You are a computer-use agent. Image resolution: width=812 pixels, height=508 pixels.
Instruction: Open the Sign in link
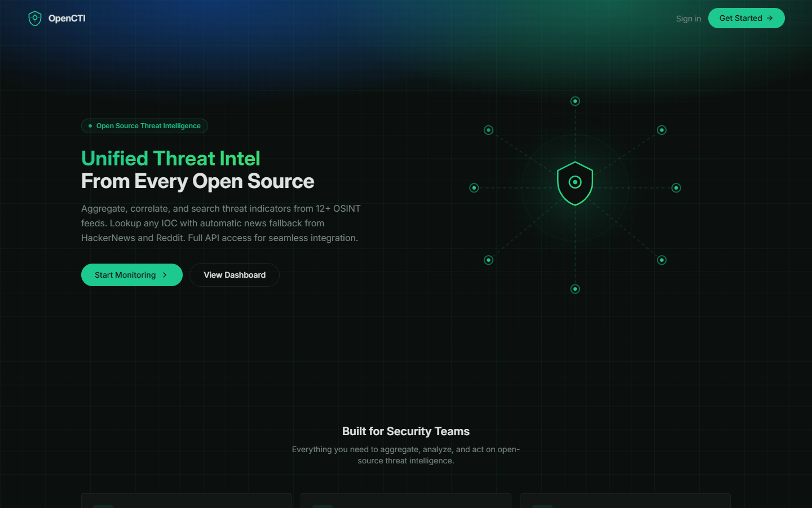688,18
